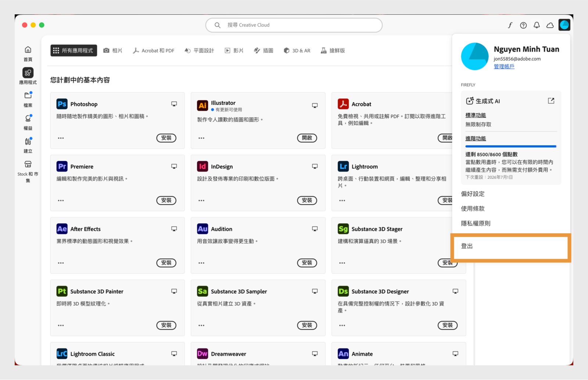Install Photoshop with 安裝 button
Viewport: 588px width, 380px height.
pyautogui.click(x=166, y=138)
